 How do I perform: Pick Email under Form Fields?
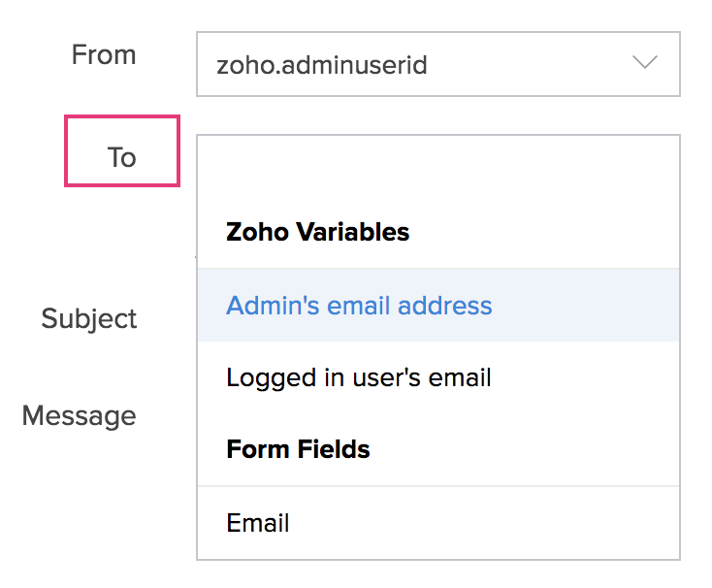[258, 523]
